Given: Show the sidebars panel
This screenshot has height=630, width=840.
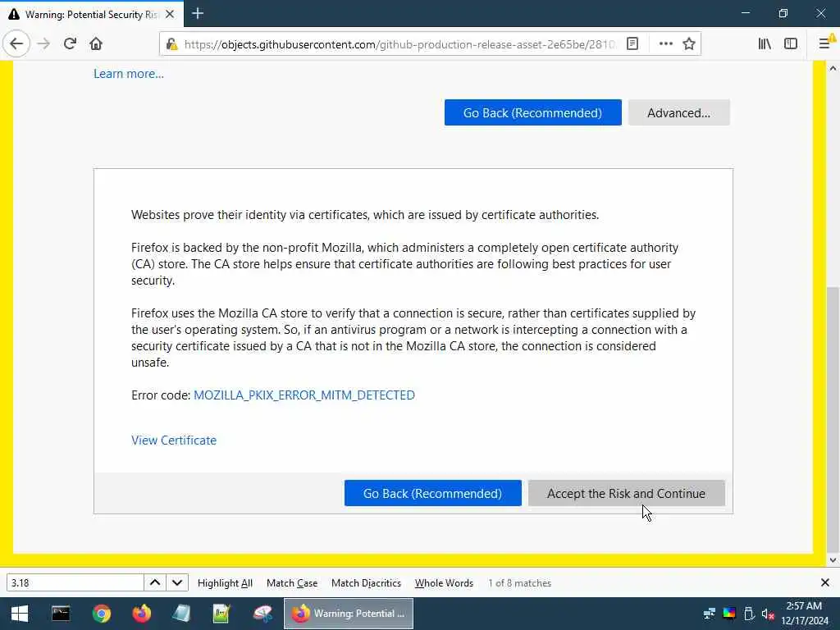Looking at the screenshot, I should [x=791, y=44].
